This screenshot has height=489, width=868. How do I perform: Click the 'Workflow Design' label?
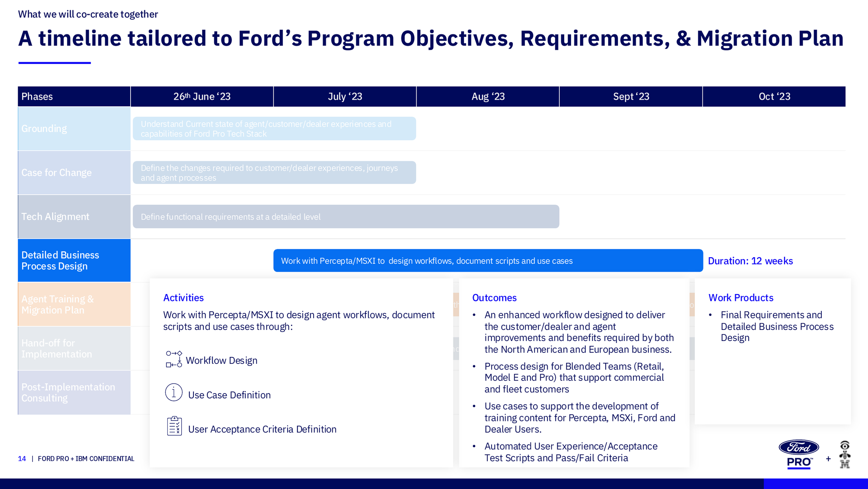[x=222, y=360]
